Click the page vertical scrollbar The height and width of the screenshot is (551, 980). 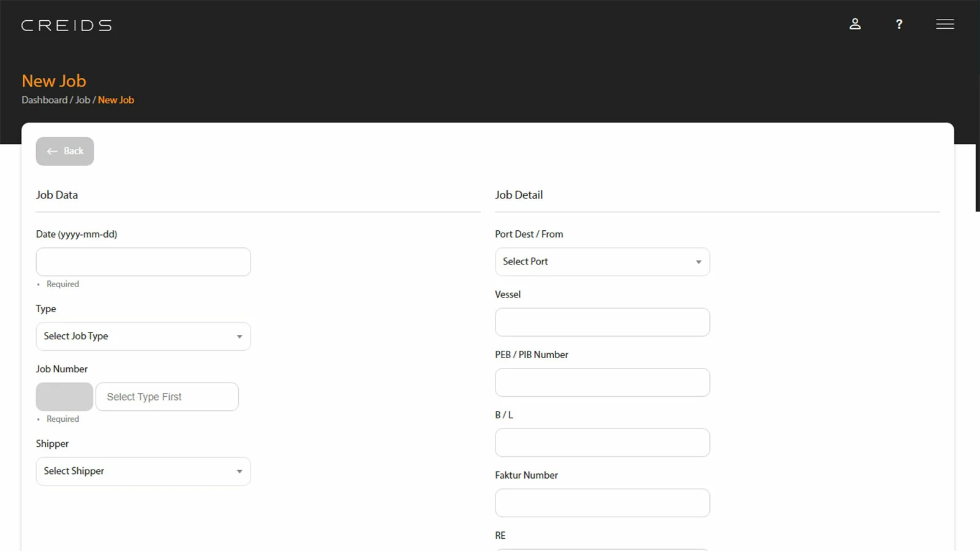tap(977, 178)
